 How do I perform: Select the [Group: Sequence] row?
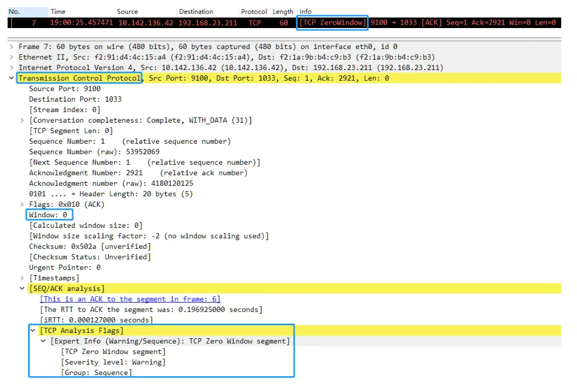(x=96, y=373)
